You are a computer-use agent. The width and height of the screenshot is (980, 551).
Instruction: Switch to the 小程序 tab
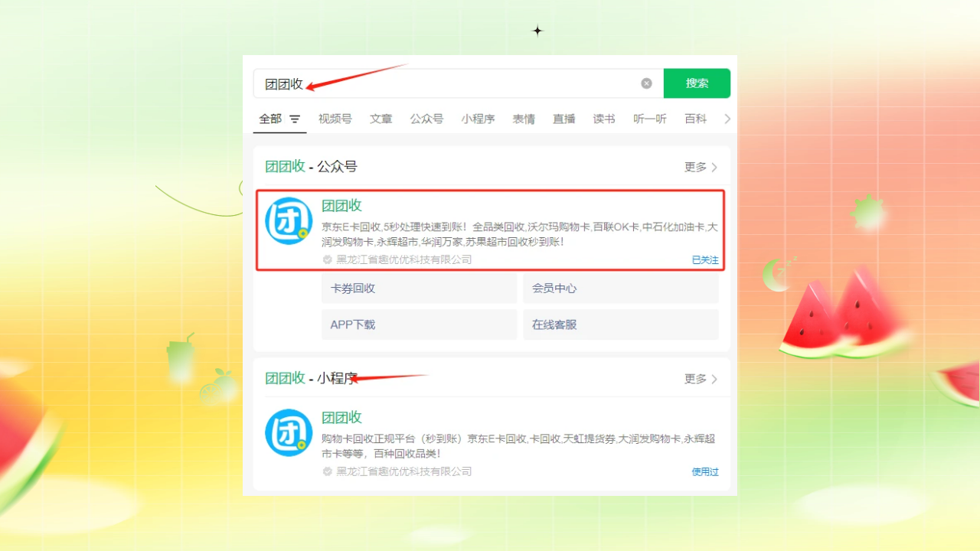tap(478, 119)
